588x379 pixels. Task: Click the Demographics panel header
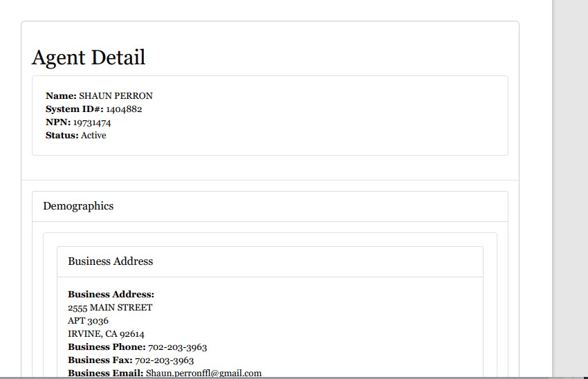(78, 206)
